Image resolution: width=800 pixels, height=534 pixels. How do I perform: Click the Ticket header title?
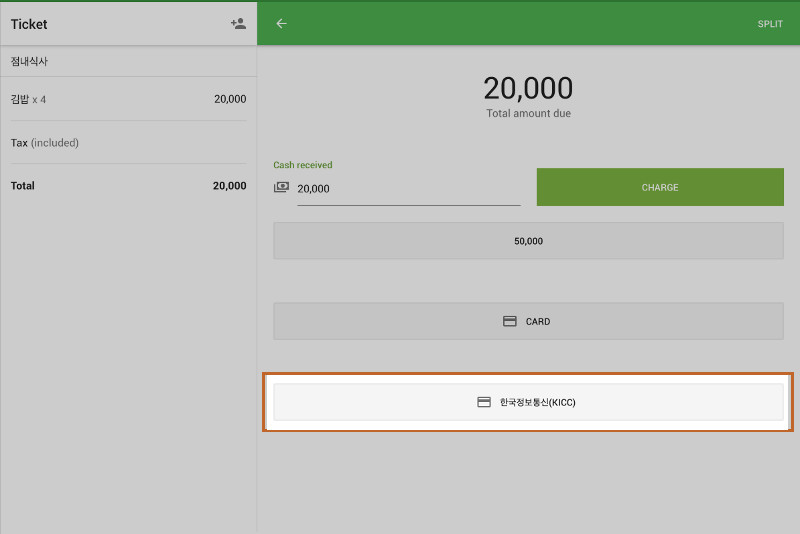29,24
